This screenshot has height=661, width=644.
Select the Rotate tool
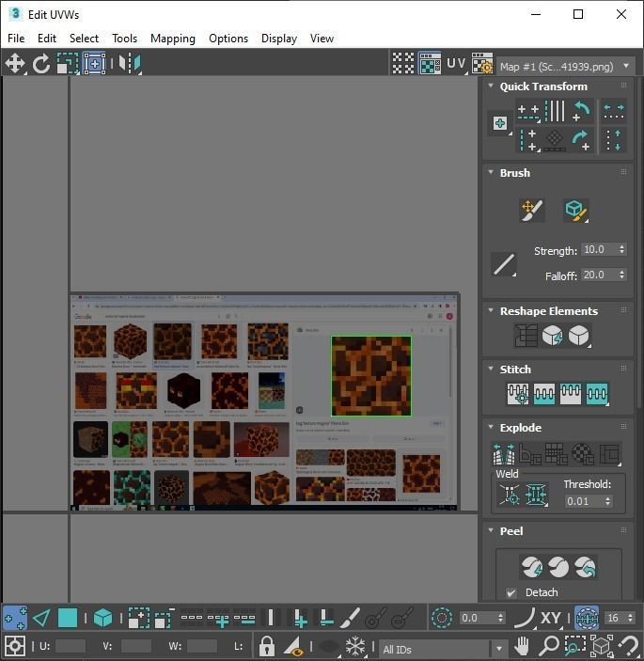pyautogui.click(x=41, y=64)
